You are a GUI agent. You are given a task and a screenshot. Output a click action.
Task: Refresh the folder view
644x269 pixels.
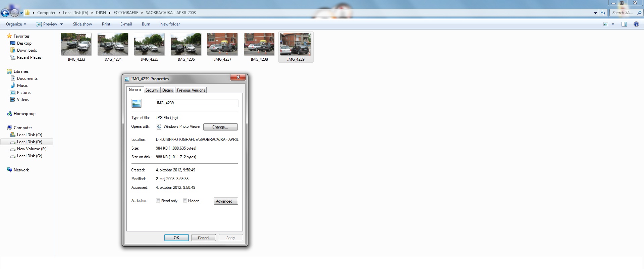(x=603, y=13)
